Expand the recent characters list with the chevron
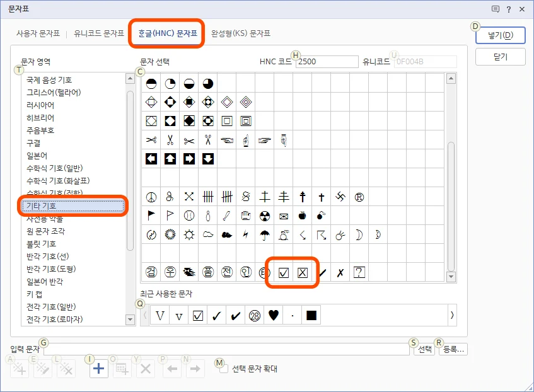Screen dimensions: 534x392 [452, 314]
